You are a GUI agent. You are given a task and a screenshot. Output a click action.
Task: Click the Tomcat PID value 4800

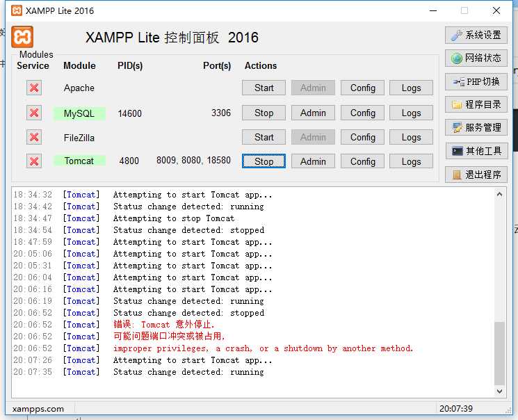[x=129, y=161]
